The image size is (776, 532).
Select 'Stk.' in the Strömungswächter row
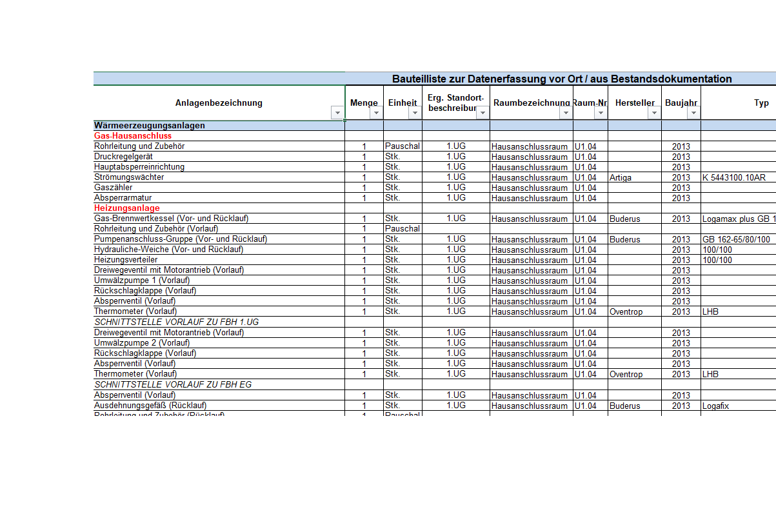(403, 177)
